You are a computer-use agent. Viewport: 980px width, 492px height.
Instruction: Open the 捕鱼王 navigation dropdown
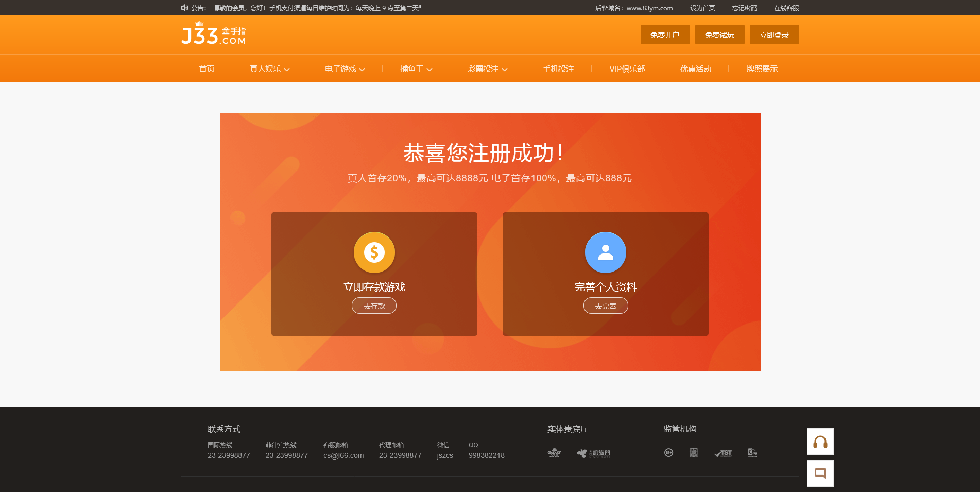point(416,69)
